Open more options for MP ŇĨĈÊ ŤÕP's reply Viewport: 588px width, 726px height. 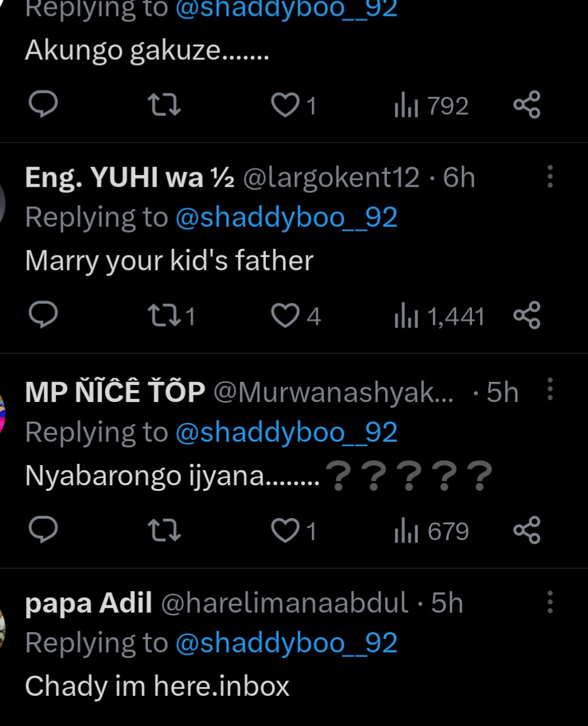(x=550, y=390)
